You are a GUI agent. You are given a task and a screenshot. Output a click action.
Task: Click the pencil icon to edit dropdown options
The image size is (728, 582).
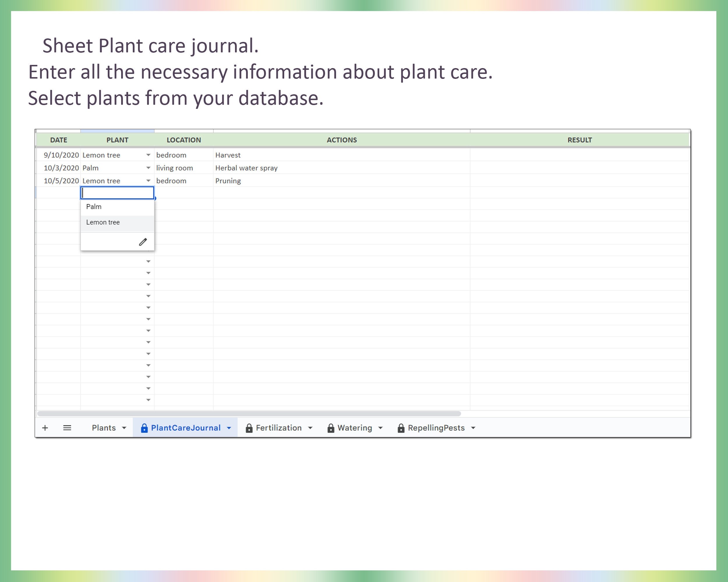pyautogui.click(x=143, y=242)
